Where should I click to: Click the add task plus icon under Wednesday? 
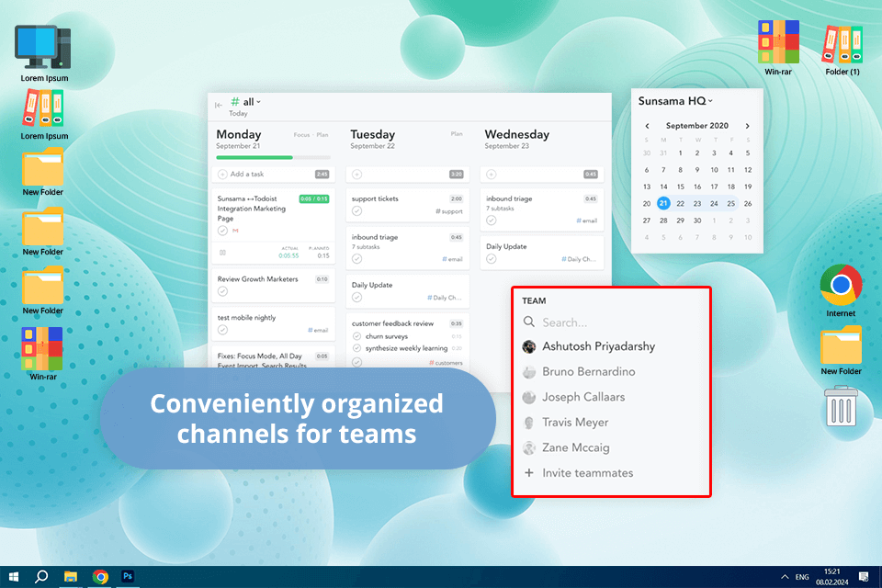tap(491, 175)
